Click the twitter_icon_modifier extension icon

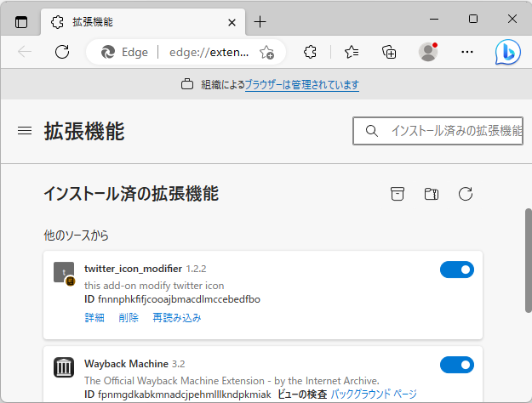click(x=64, y=273)
